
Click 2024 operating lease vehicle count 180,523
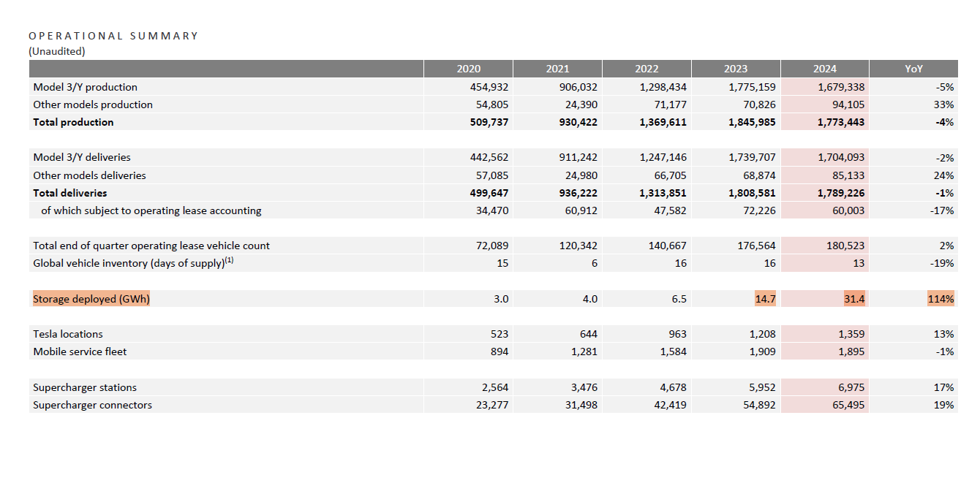point(846,246)
